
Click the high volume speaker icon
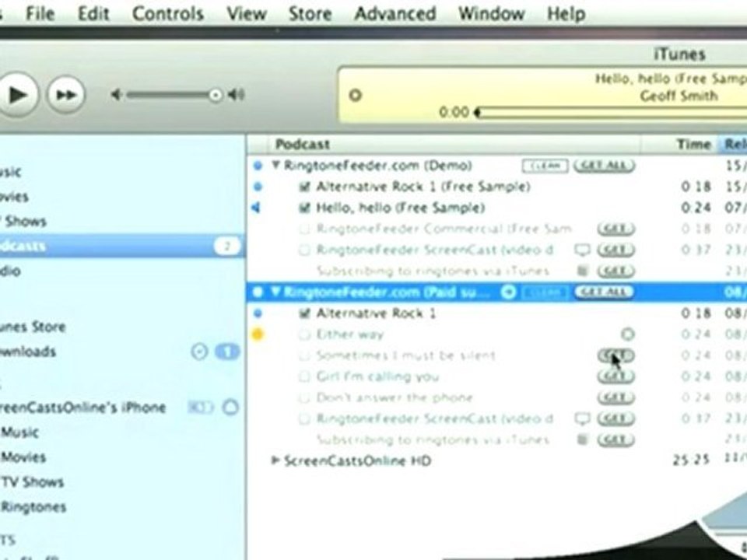point(237,95)
